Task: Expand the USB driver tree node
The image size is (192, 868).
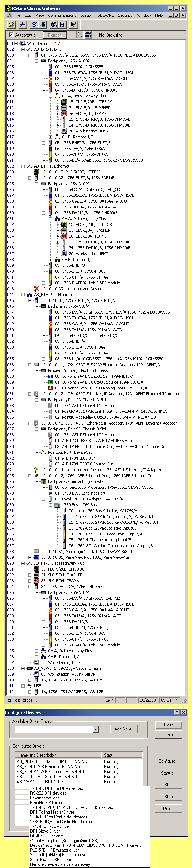Action: coord(23,686)
